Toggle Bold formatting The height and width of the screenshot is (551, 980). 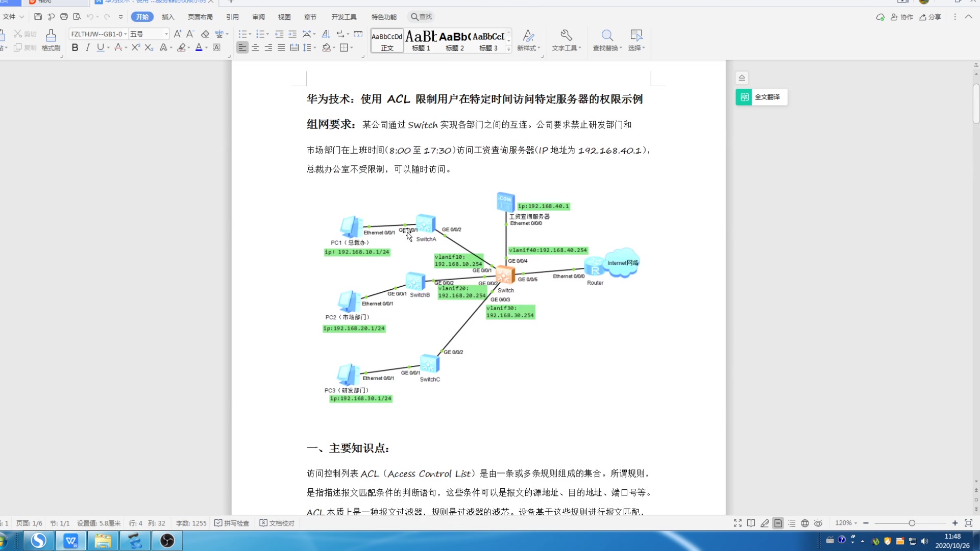tap(75, 47)
